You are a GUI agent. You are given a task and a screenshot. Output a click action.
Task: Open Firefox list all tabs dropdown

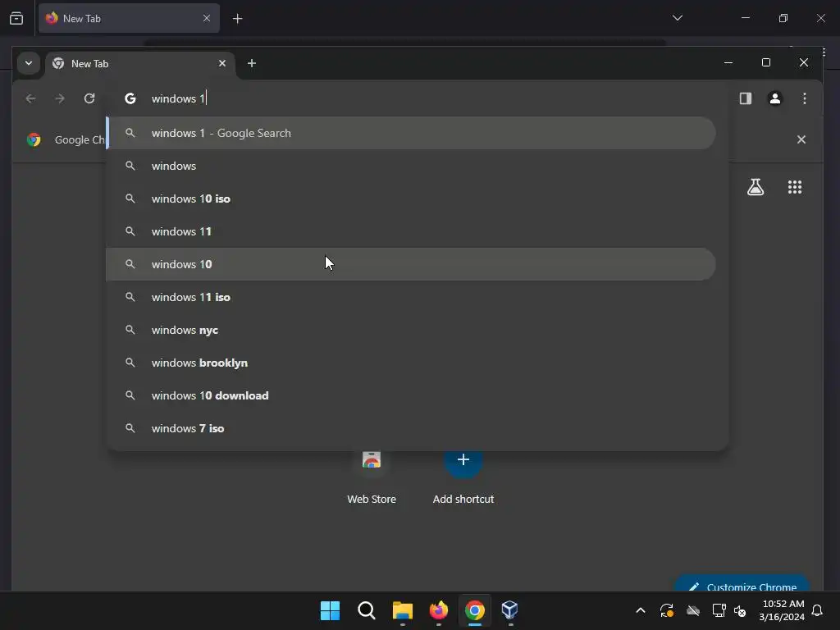tap(677, 18)
